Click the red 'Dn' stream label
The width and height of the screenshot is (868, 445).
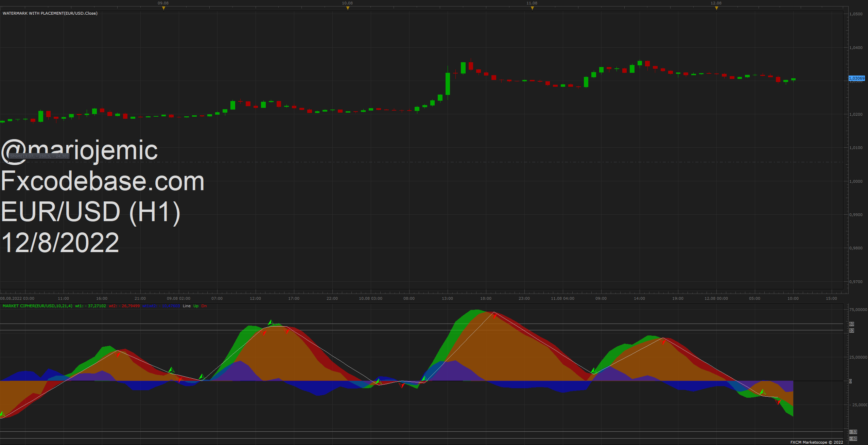204,306
